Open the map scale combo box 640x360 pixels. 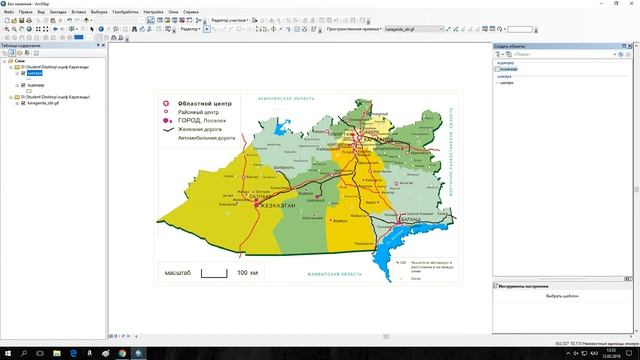click(x=120, y=20)
